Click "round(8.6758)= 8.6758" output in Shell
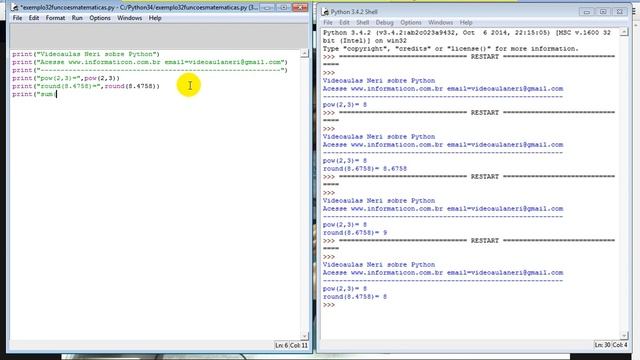The height and width of the screenshot is (360, 640). (364, 169)
